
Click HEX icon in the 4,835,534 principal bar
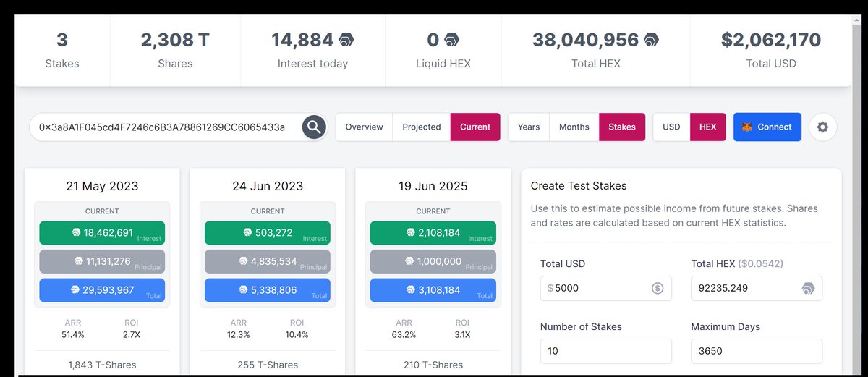click(244, 261)
